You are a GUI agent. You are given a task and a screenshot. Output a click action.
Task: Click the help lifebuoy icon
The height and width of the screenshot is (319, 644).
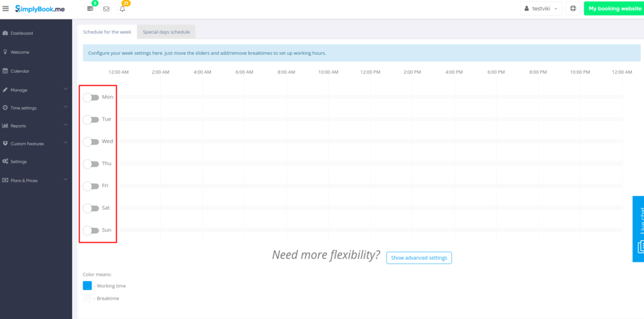pos(573,8)
